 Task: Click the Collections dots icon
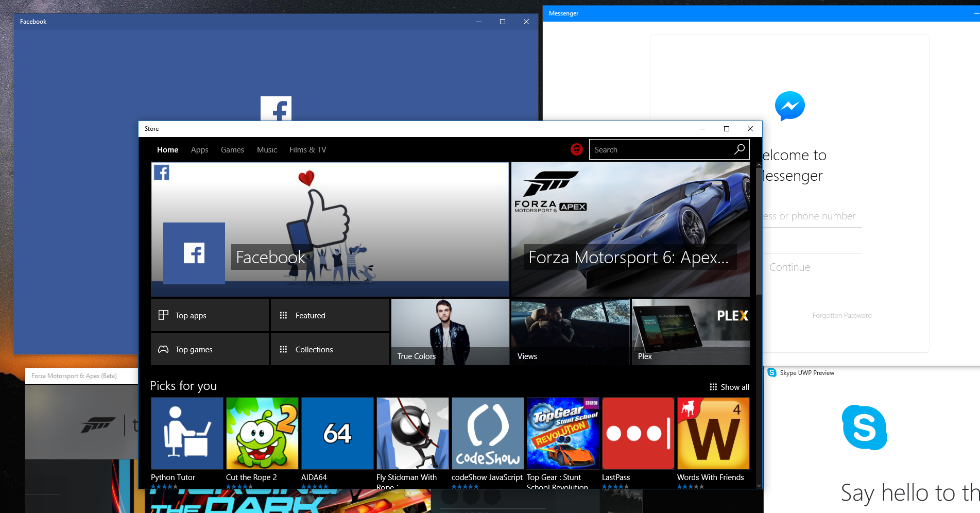[x=283, y=349]
